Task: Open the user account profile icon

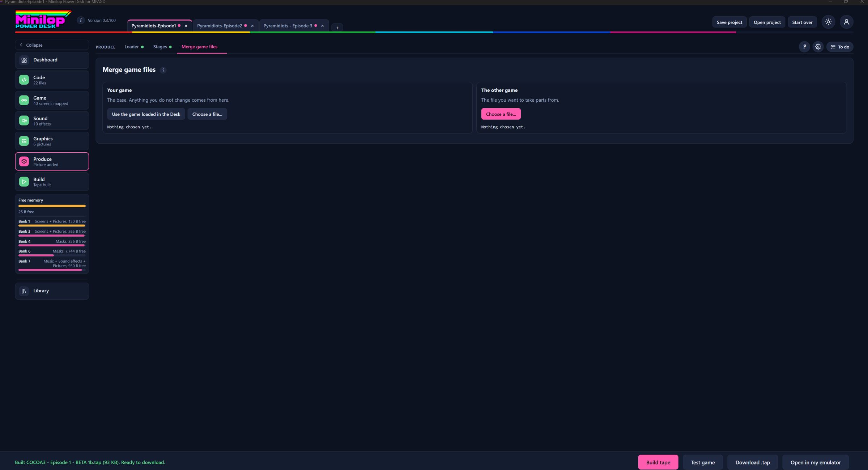Action: pyautogui.click(x=846, y=22)
